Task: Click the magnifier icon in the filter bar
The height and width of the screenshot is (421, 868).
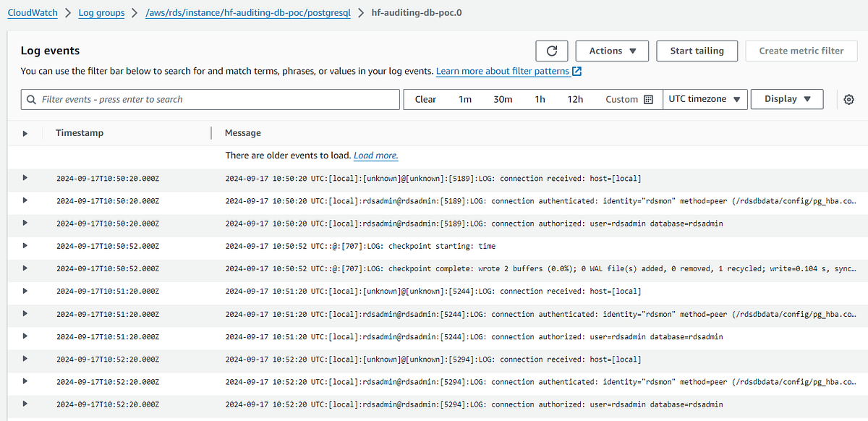Action: pos(31,99)
